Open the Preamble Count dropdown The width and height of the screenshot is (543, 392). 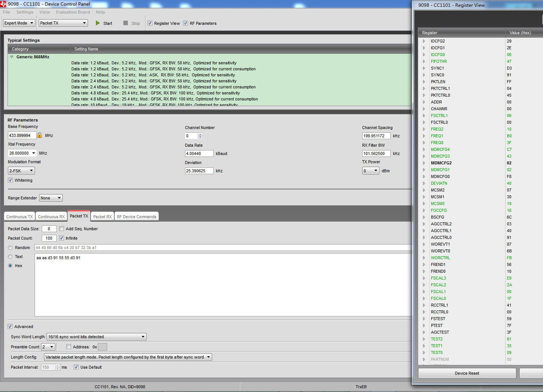(x=48, y=347)
